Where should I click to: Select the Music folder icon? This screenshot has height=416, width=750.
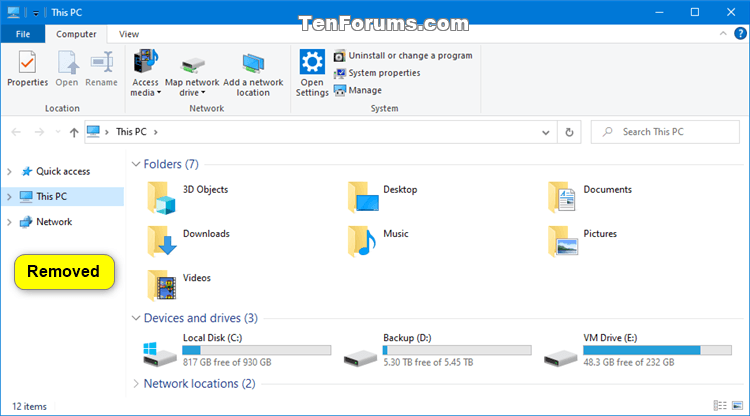point(362,241)
